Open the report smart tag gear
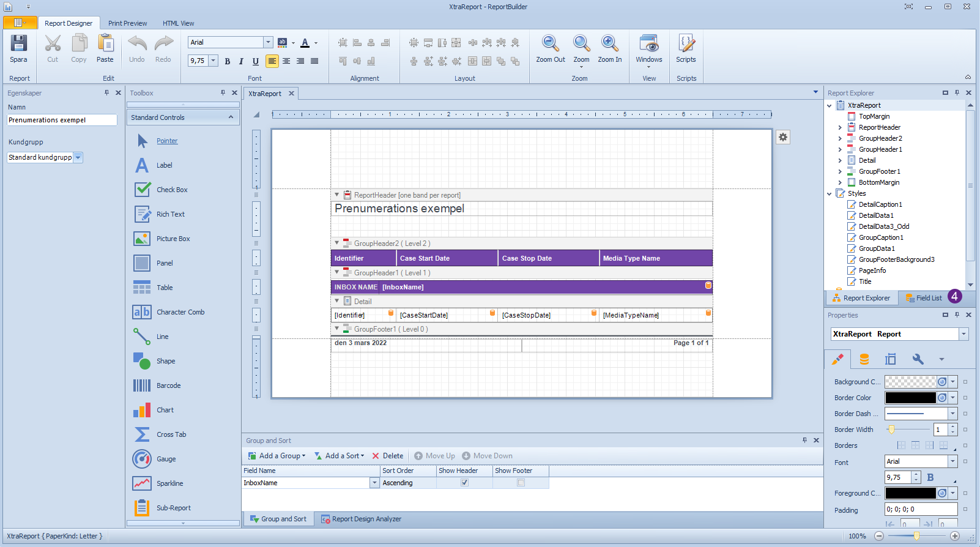This screenshot has height=547, width=980. pos(783,137)
